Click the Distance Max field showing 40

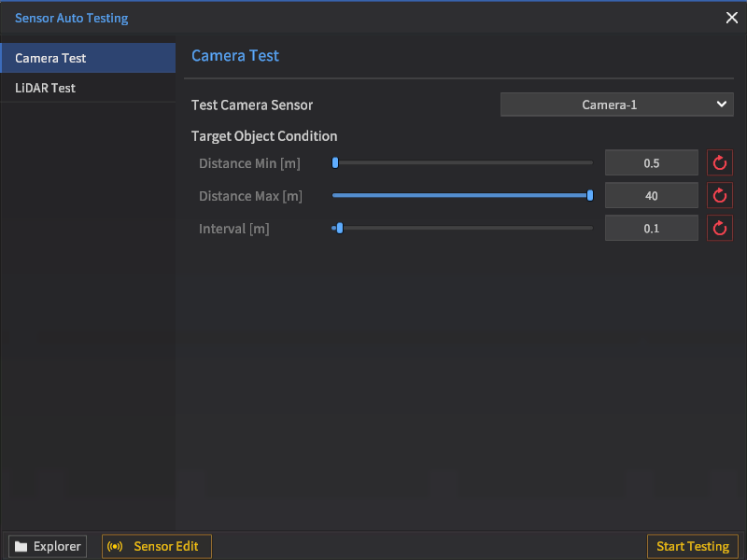[651, 196]
